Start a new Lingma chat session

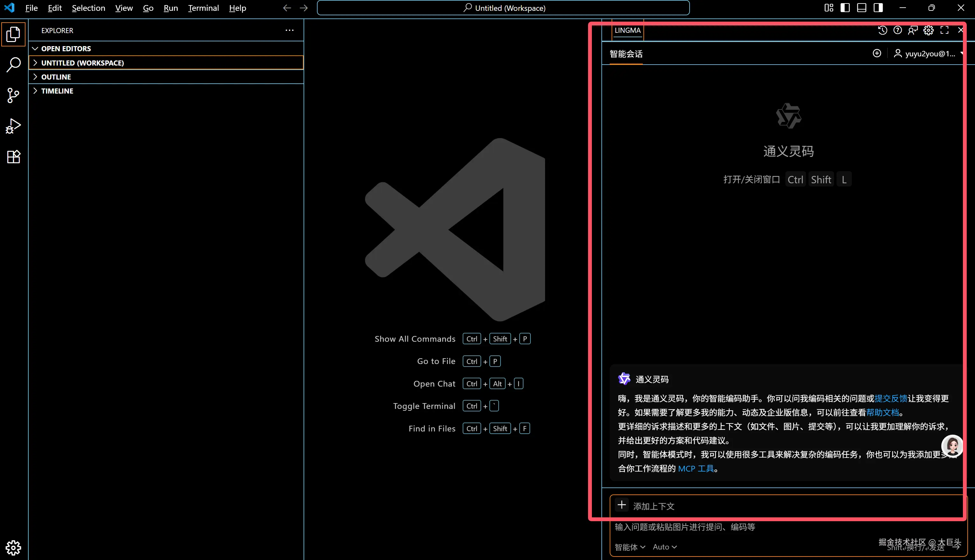coord(877,53)
